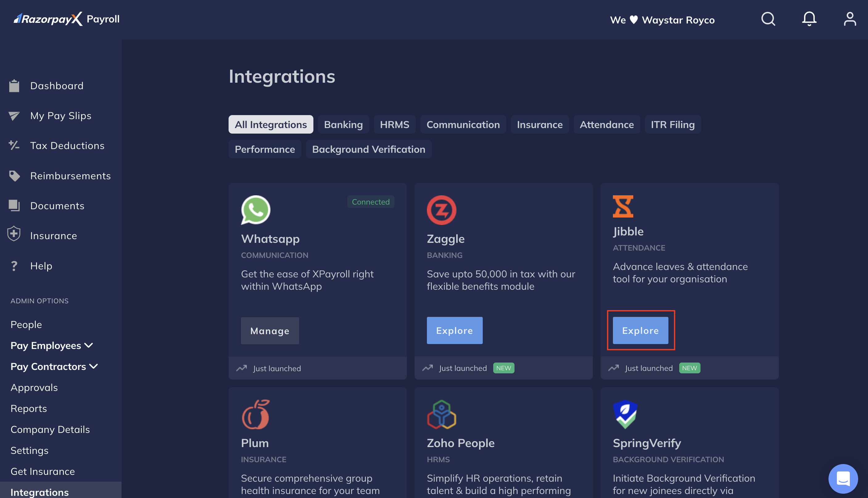Click Manage button for WhatsApp

pos(270,330)
